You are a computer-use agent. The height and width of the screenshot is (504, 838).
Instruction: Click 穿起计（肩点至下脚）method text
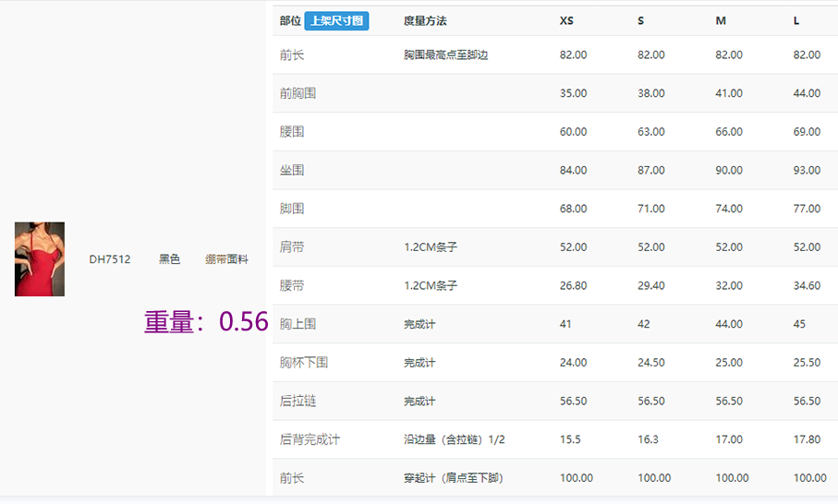coord(454,478)
